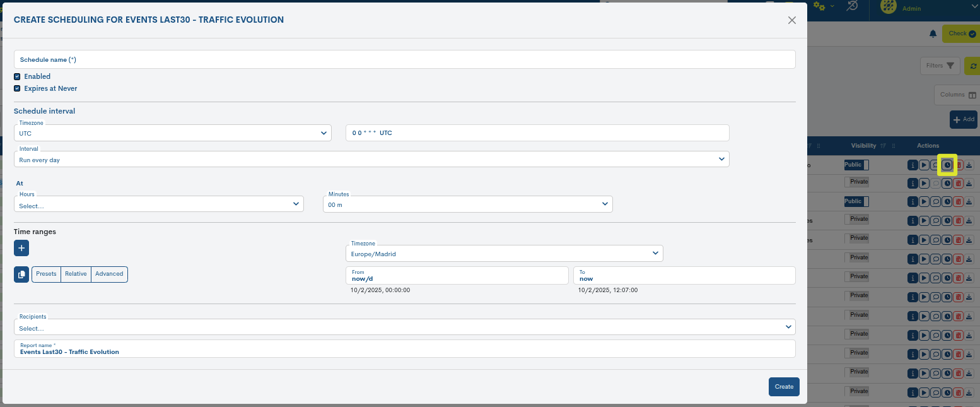Click the Check button near the bell
Image resolution: width=980 pixels, height=407 pixels.
click(961, 33)
